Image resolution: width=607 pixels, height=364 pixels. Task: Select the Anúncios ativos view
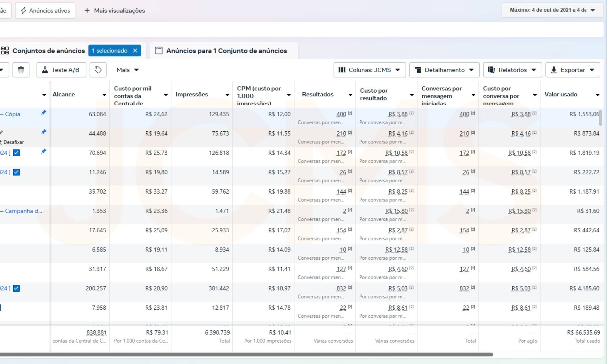pyautogui.click(x=45, y=11)
